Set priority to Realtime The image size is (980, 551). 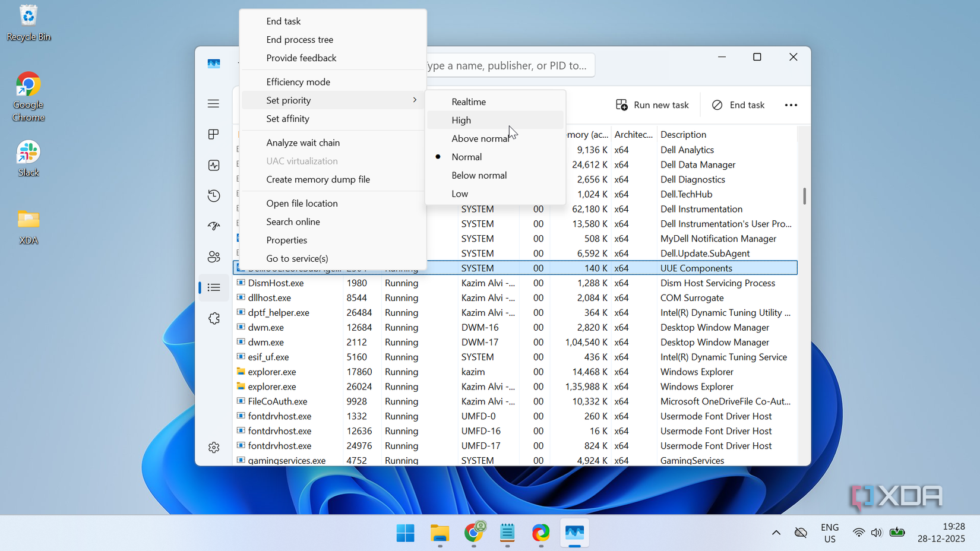[x=495, y=102]
